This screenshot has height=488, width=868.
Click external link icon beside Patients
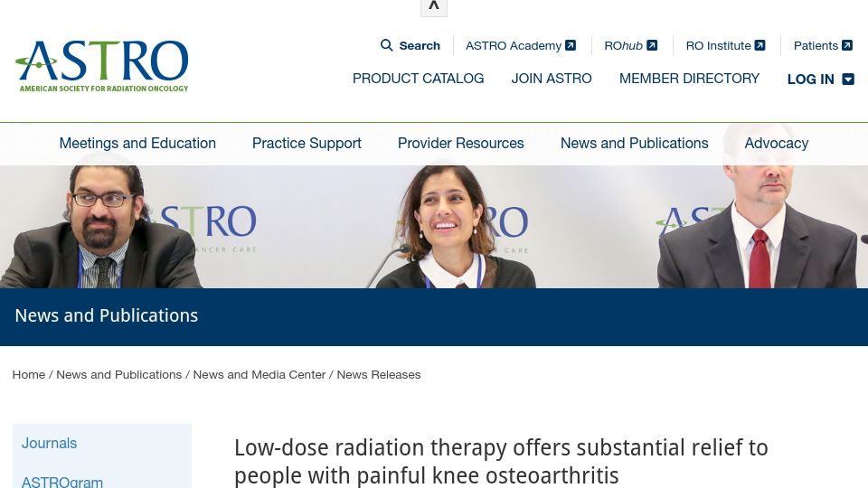(x=847, y=45)
